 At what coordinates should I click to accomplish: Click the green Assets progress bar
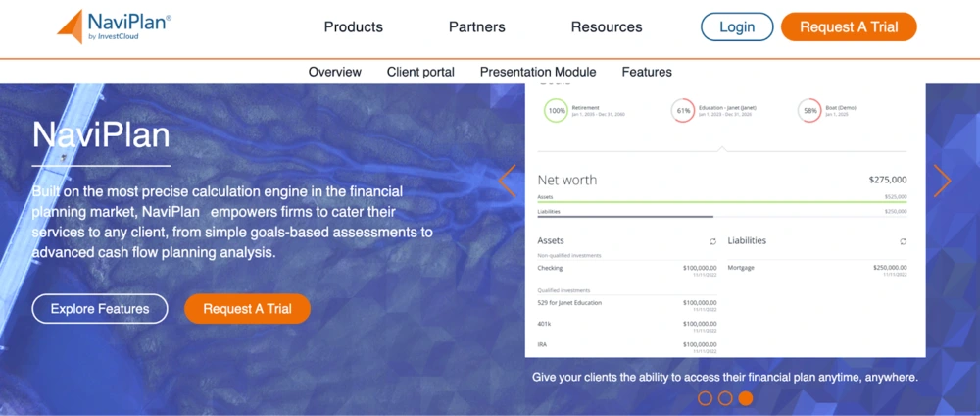click(722, 202)
